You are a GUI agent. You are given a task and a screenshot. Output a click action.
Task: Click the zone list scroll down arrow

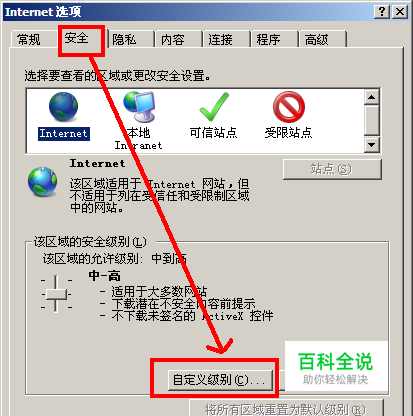click(x=371, y=145)
